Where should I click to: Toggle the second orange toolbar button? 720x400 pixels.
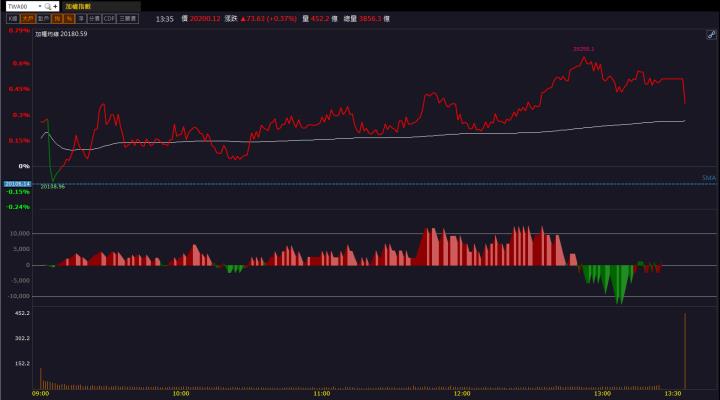pyautogui.click(x=28, y=19)
